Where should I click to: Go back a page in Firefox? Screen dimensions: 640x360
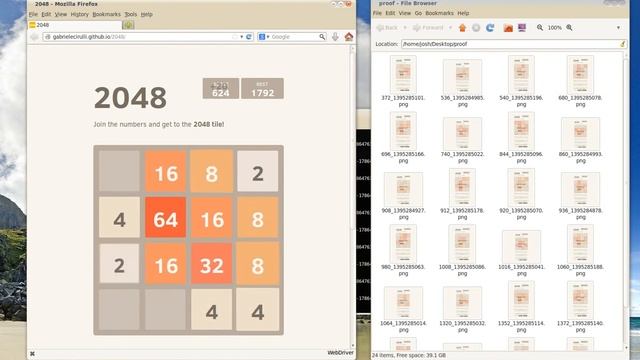click(34, 37)
